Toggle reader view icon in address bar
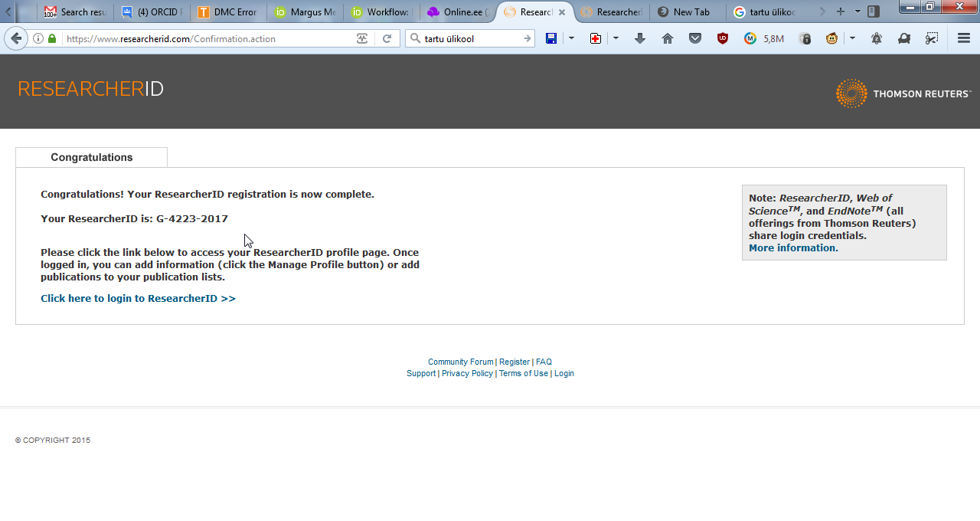 [362, 38]
